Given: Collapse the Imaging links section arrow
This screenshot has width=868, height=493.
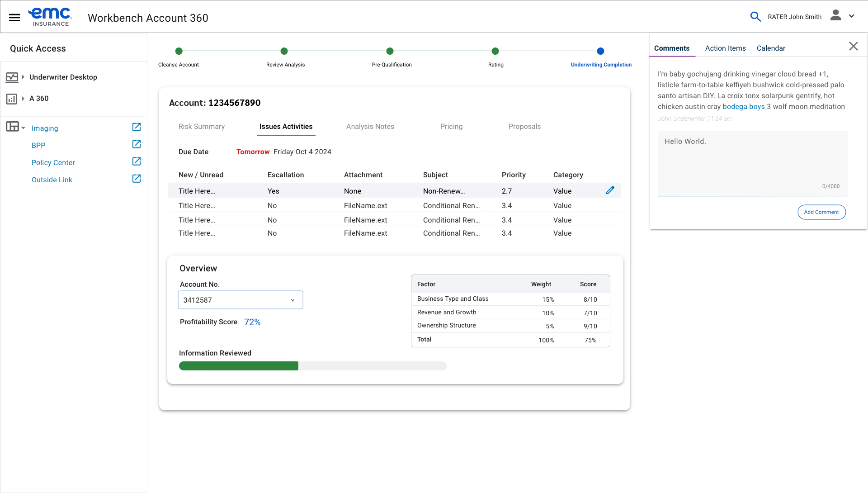Looking at the screenshot, I should [x=24, y=128].
